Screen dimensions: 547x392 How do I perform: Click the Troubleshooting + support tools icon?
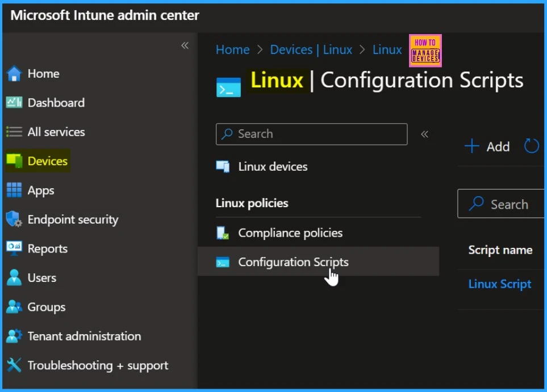pyautogui.click(x=14, y=365)
